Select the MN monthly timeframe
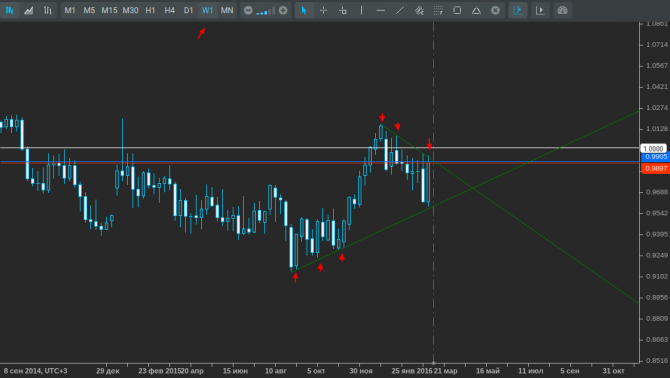 (x=227, y=10)
